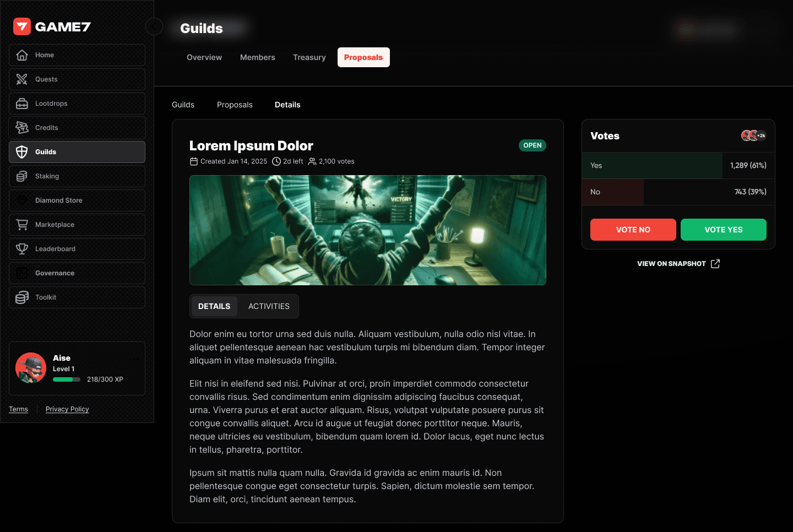This screenshot has width=793, height=532.
Task: Open the three-dot menu on Aise profile card
Action: pyautogui.click(x=134, y=359)
